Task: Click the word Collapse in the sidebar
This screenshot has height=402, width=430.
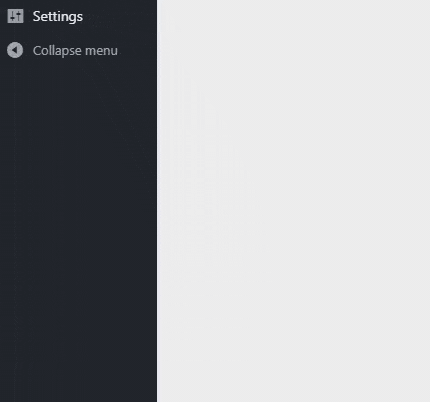Action: (57, 51)
